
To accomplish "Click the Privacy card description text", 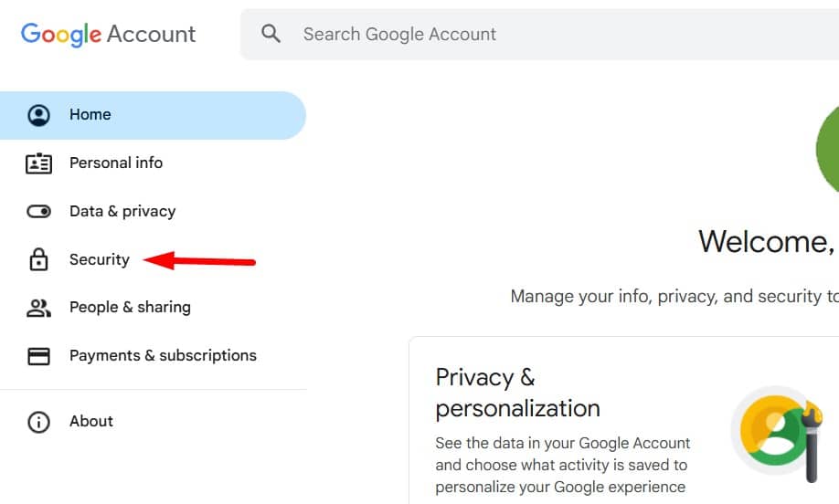I will [562, 465].
